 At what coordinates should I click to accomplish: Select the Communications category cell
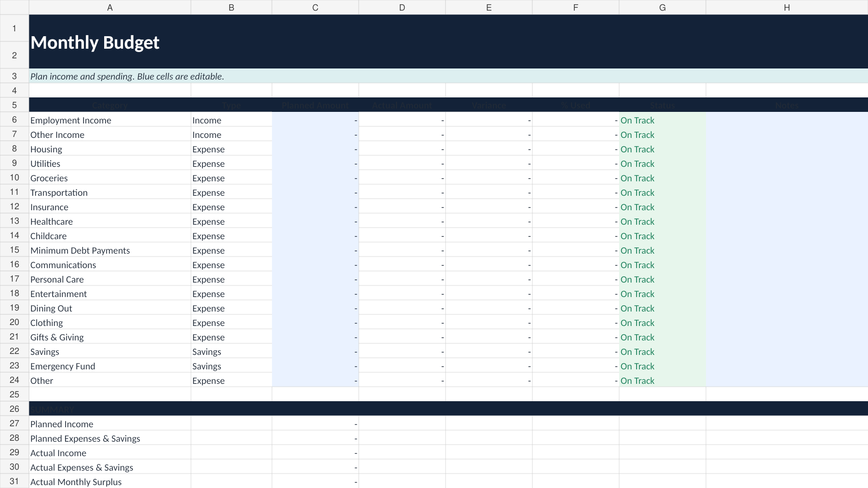[110, 264]
